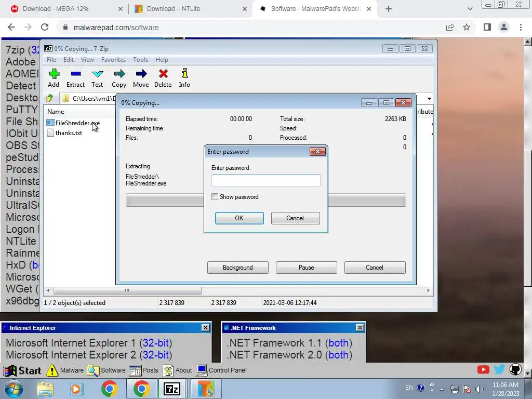The height and width of the screenshot is (399, 532).
Task: Open the Chrome three-dot menu
Action: pos(521,27)
